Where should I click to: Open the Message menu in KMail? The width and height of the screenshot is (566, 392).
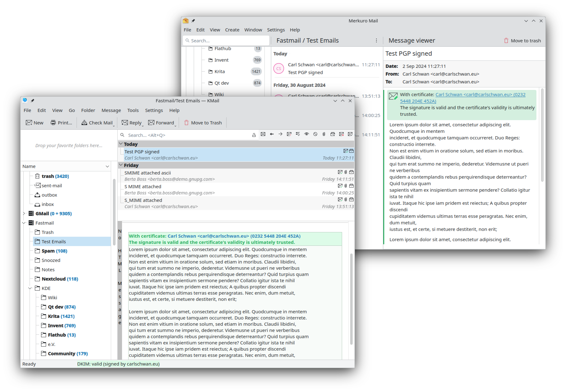(x=111, y=110)
